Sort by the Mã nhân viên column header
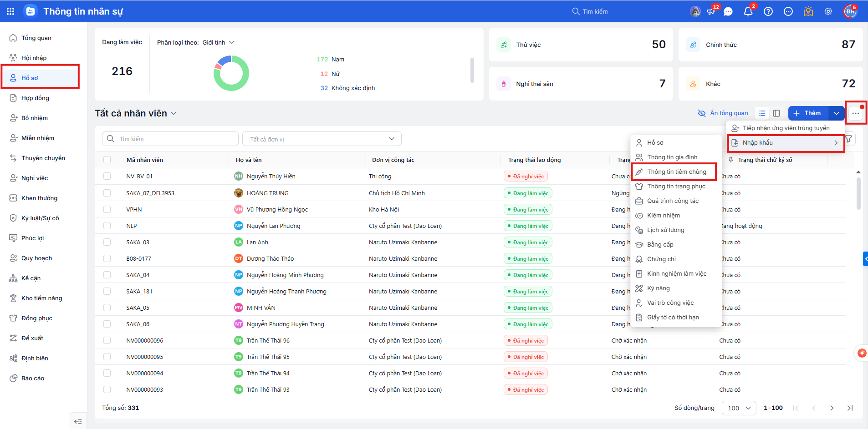This screenshot has width=868, height=429. coord(145,160)
